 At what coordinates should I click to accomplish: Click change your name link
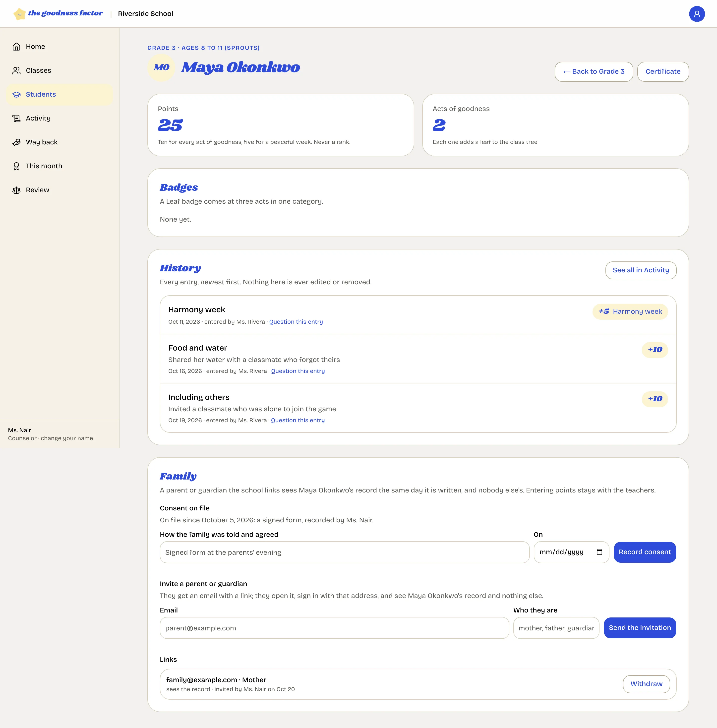67,438
